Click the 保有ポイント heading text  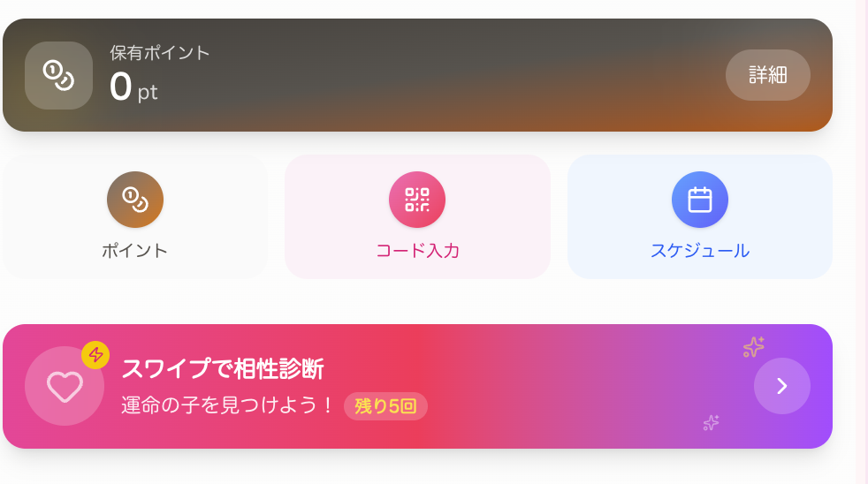point(160,53)
